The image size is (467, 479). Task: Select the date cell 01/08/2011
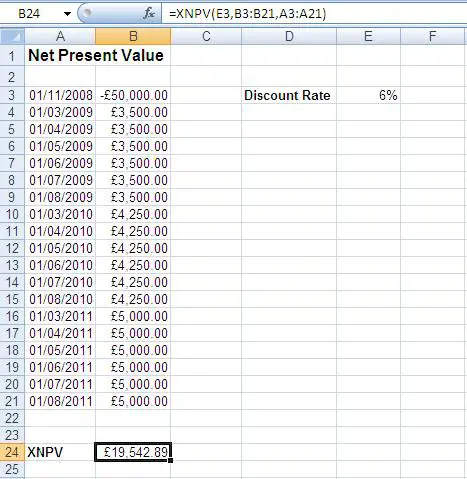click(60, 401)
